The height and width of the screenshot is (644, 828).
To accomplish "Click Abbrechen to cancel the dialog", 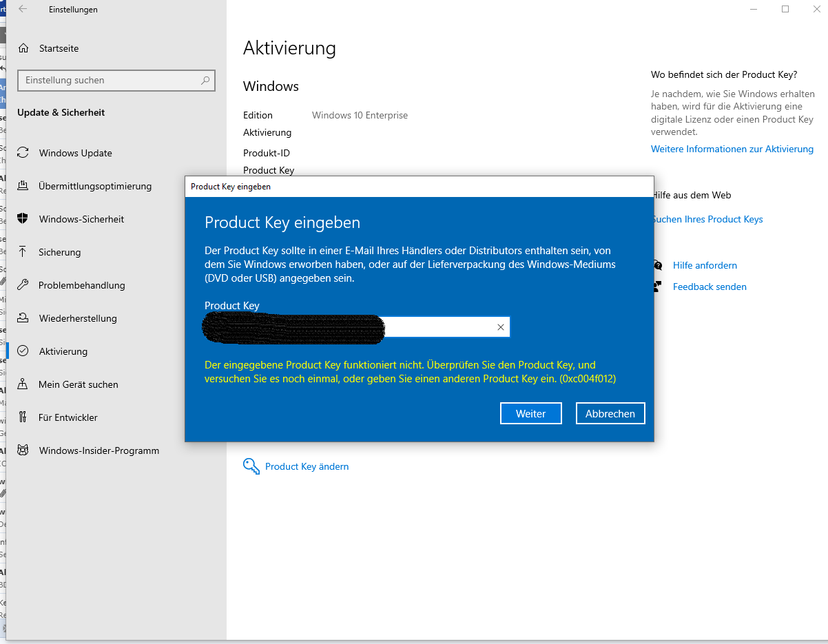I will [610, 413].
